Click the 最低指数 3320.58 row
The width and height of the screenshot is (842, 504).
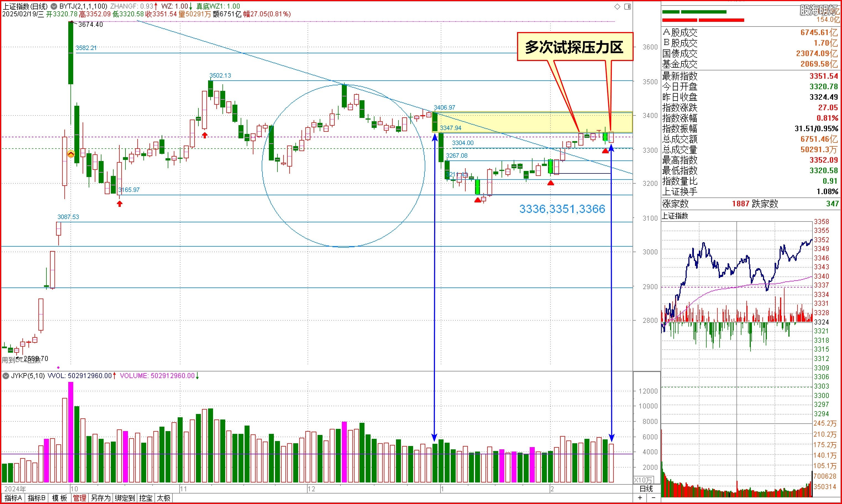click(x=750, y=170)
